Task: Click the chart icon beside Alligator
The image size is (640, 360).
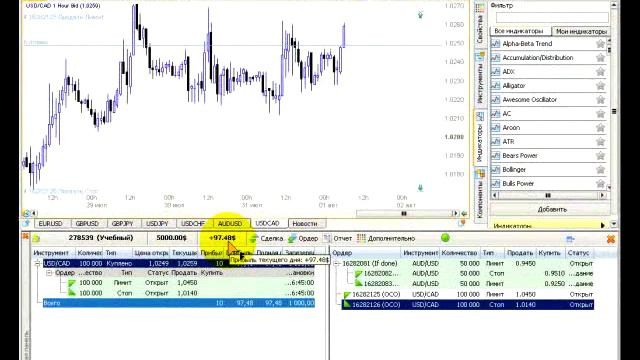Action: click(496, 86)
